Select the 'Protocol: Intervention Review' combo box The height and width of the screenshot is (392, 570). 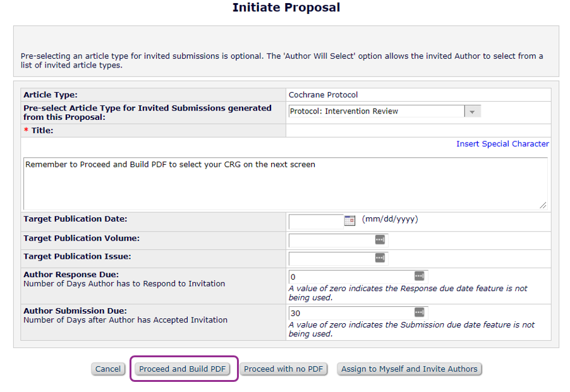click(377, 112)
